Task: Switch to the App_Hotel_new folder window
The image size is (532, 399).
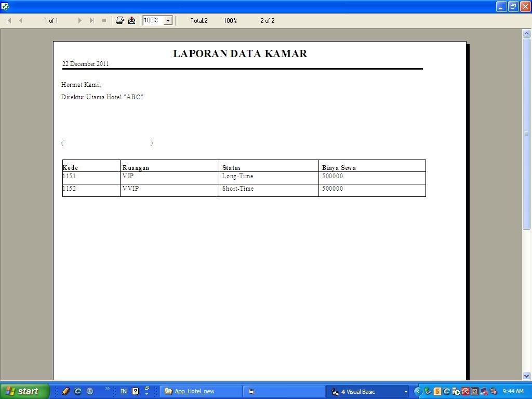Action: (x=201, y=391)
